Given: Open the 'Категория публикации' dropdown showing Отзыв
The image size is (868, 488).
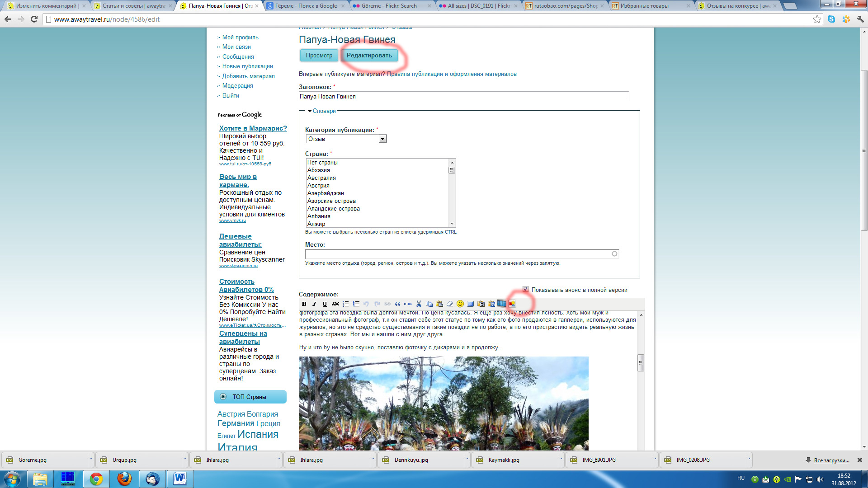Looking at the screenshot, I should pos(346,139).
